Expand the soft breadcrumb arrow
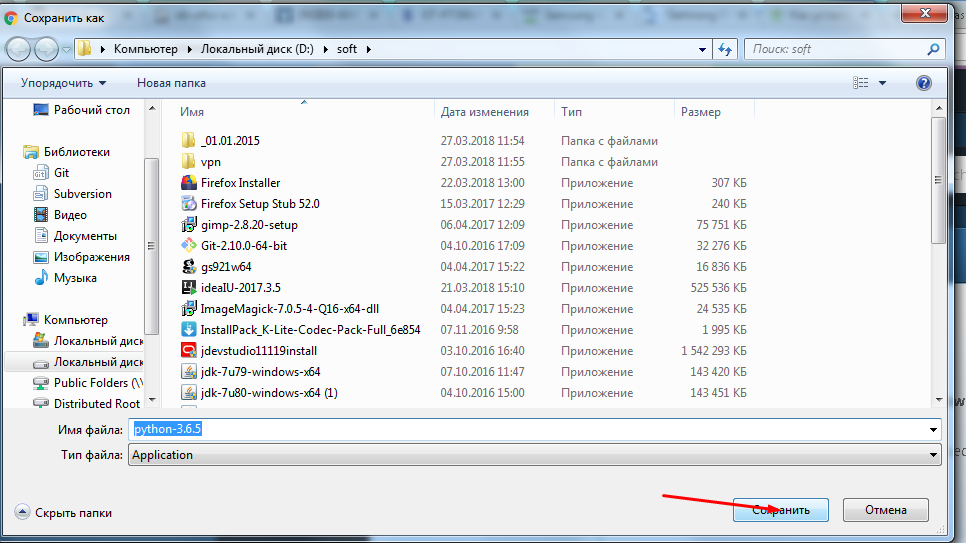Image resolution: width=966 pixels, height=543 pixels. coord(368,49)
